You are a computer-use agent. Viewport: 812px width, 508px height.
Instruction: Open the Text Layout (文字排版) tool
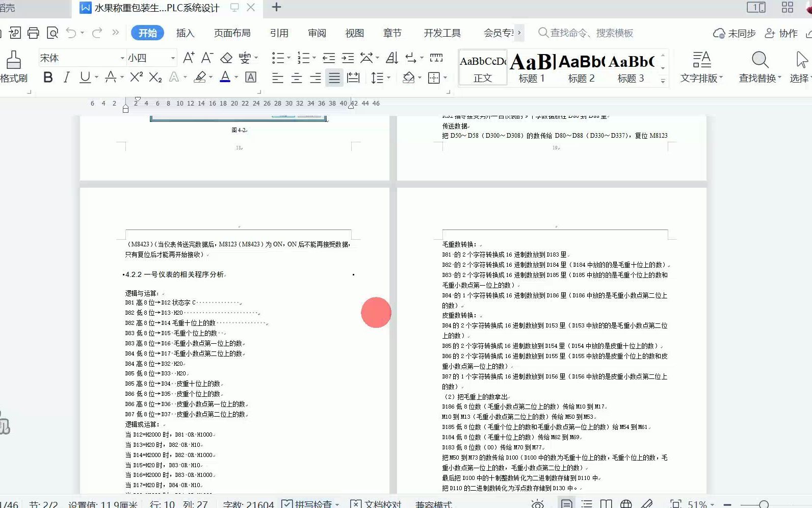tap(701, 67)
